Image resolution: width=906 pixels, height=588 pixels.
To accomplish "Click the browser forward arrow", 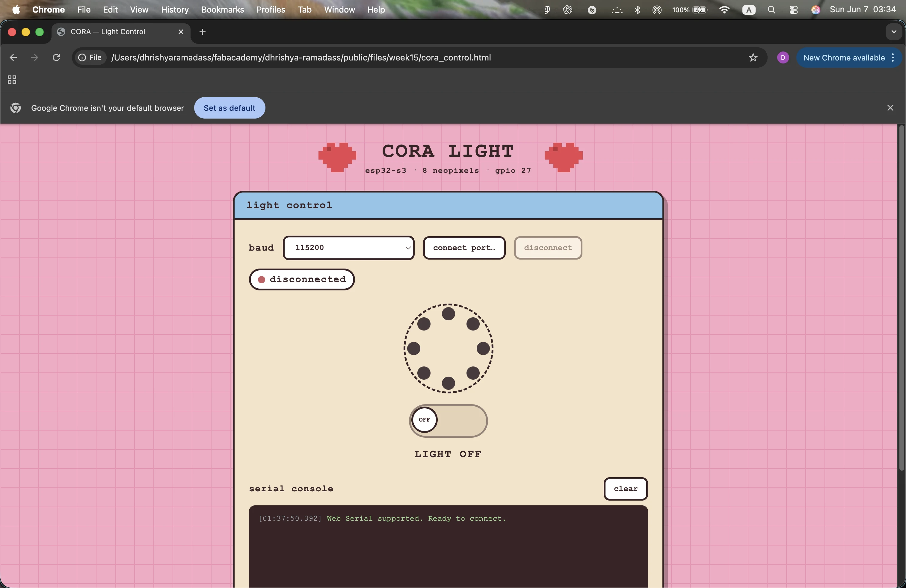I will point(35,57).
